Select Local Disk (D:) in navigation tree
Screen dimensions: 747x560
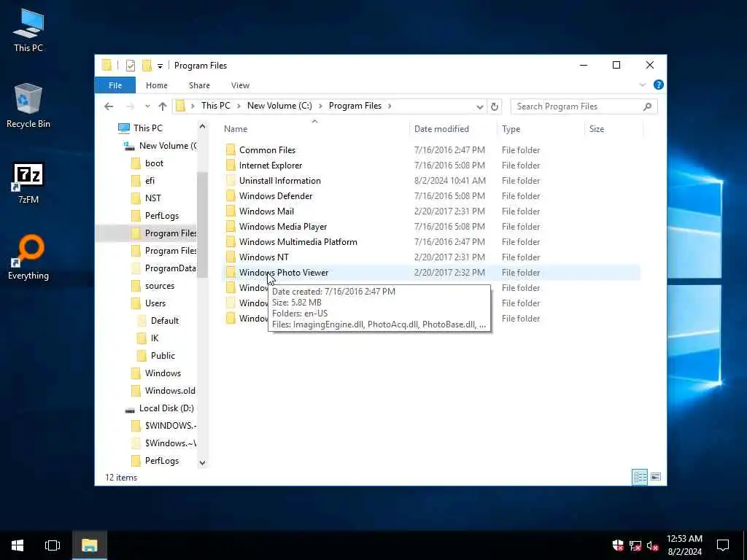(166, 408)
